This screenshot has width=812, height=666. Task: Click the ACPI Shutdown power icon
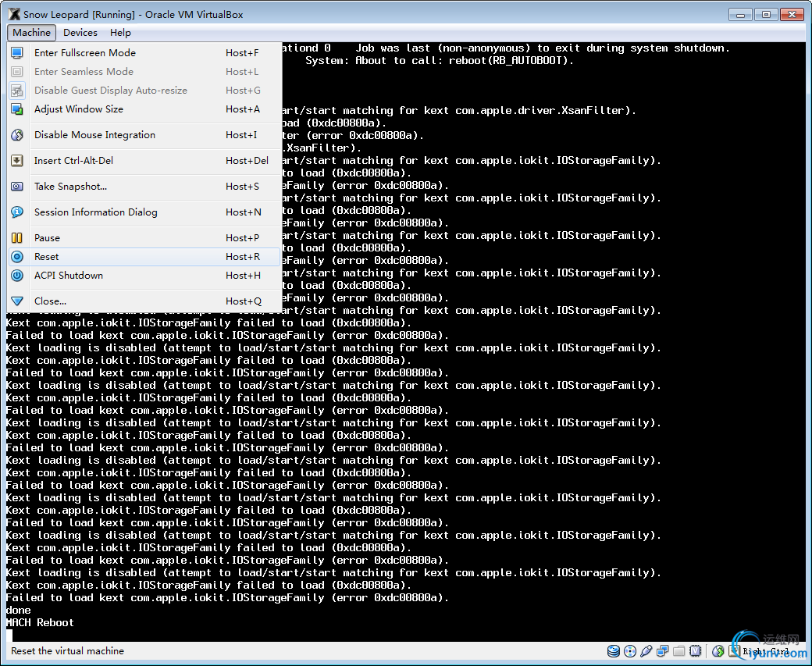tap(17, 276)
